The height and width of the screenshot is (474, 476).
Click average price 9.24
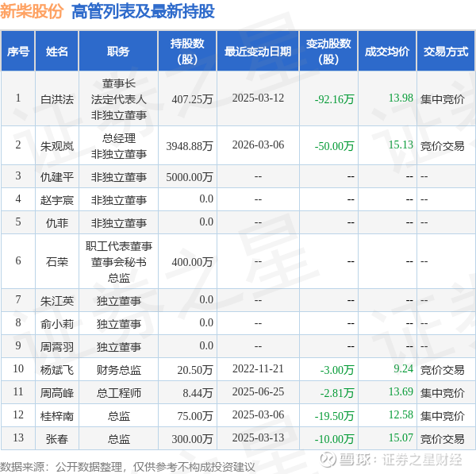click(404, 368)
